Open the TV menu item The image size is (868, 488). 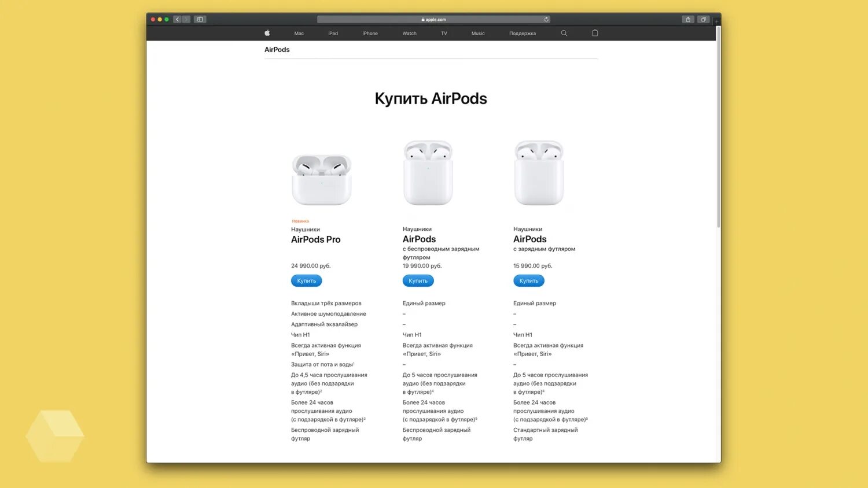[x=444, y=34]
